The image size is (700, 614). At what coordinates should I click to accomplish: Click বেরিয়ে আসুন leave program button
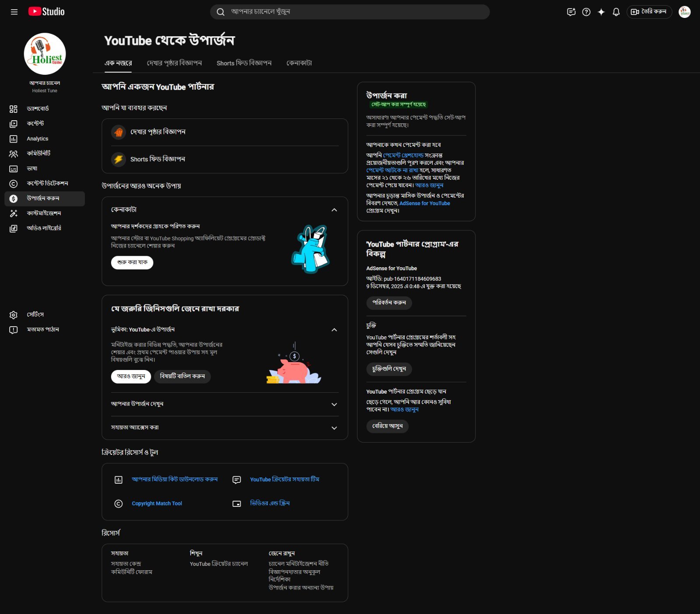click(387, 426)
